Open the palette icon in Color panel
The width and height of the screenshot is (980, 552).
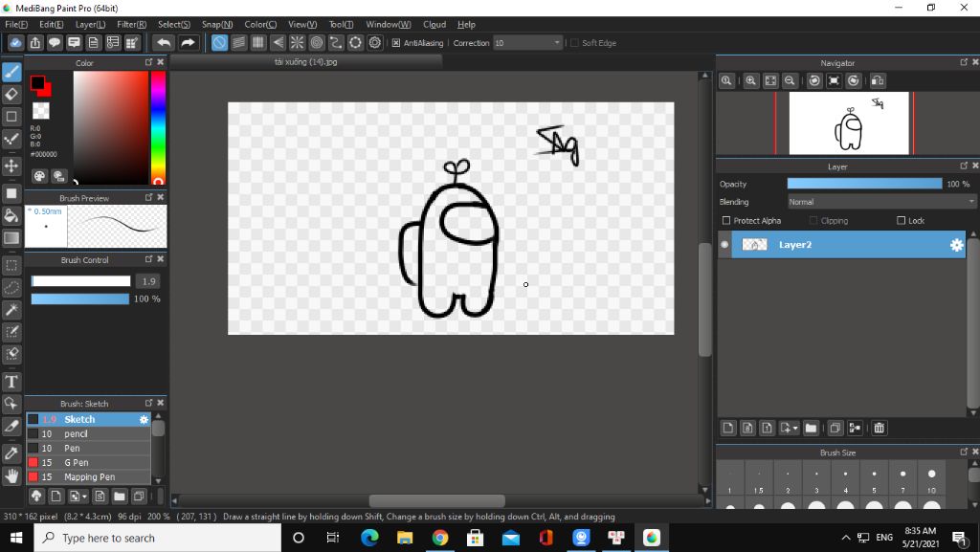tap(39, 176)
